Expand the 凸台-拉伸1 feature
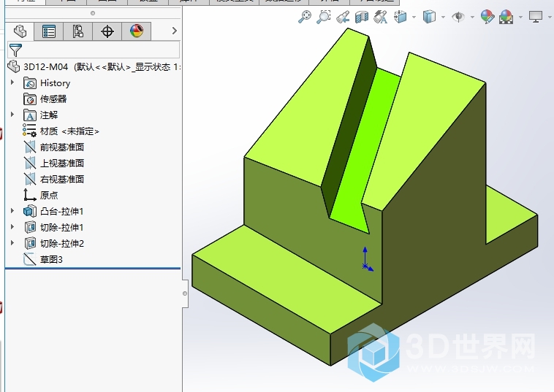 [x=12, y=211]
